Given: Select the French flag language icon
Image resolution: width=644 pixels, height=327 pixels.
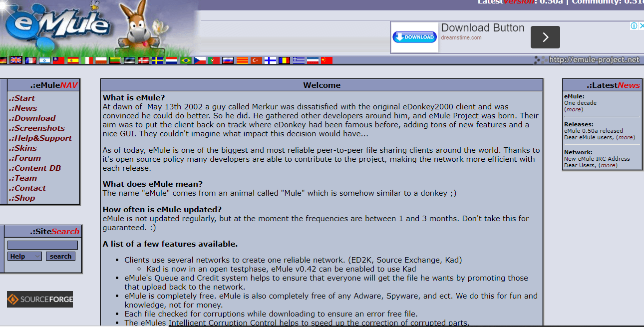Looking at the screenshot, I should click(31, 60).
